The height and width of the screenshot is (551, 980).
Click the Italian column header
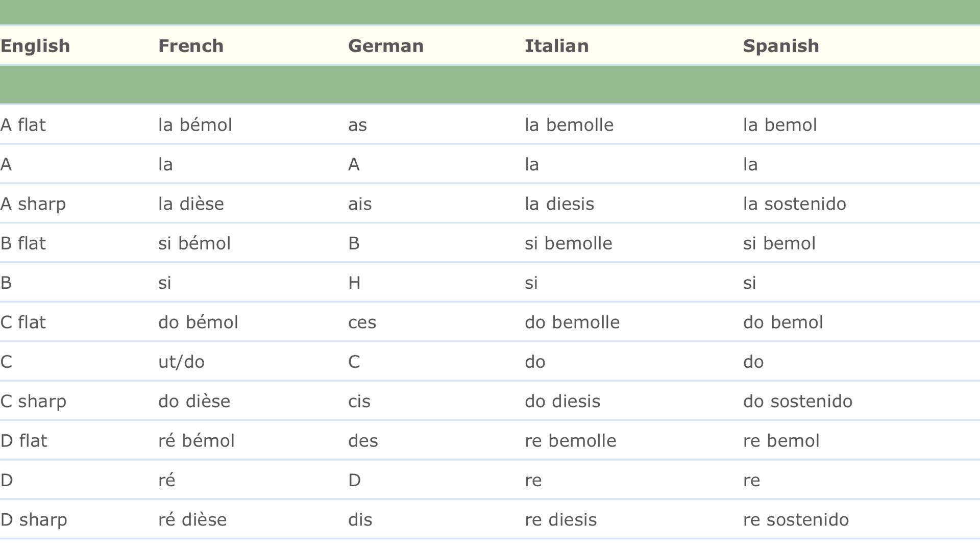click(556, 46)
